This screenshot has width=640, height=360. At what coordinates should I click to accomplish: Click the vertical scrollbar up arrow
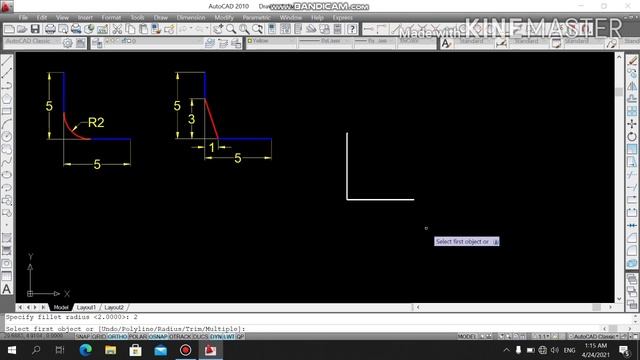point(619,57)
